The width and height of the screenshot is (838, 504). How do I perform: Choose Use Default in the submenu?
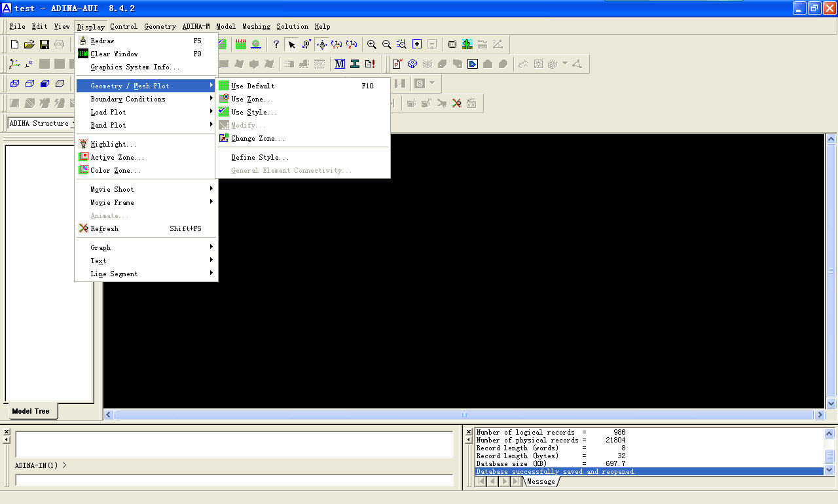pyautogui.click(x=303, y=86)
